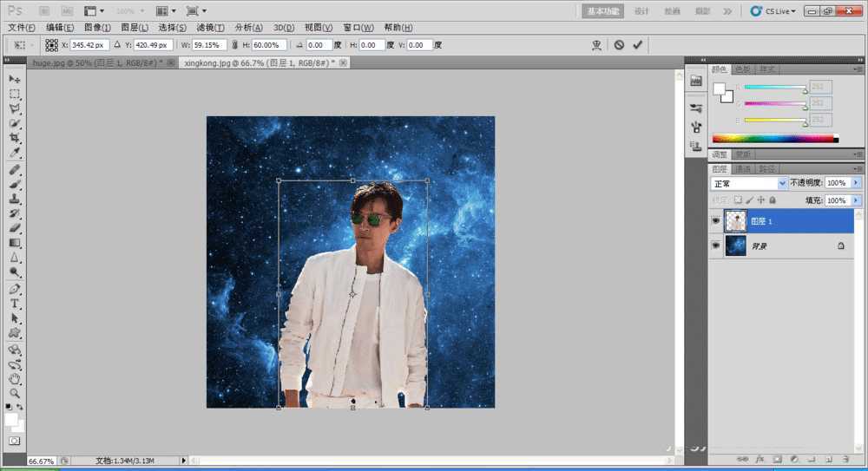Select the Move tool
868x471 pixels.
(15, 79)
